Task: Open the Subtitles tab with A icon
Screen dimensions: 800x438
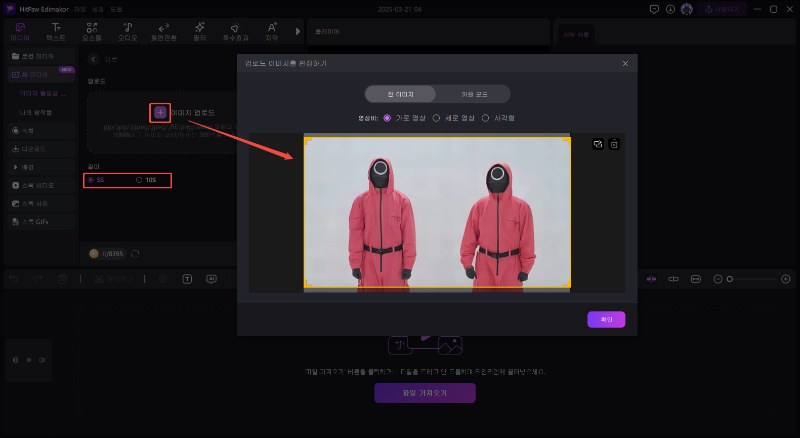Action: (272, 32)
